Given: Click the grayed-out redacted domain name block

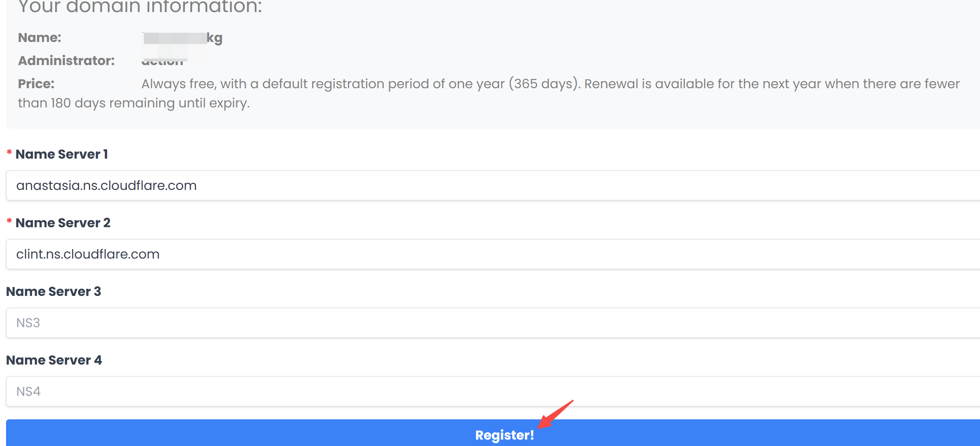Looking at the screenshot, I should coord(175,38).
